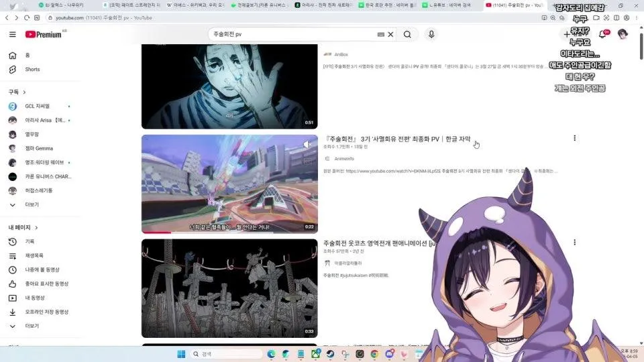Screen dimensions: 644x362
Task: Select the 주술회전 pv YouTube tab
Action: click(515, 5)
